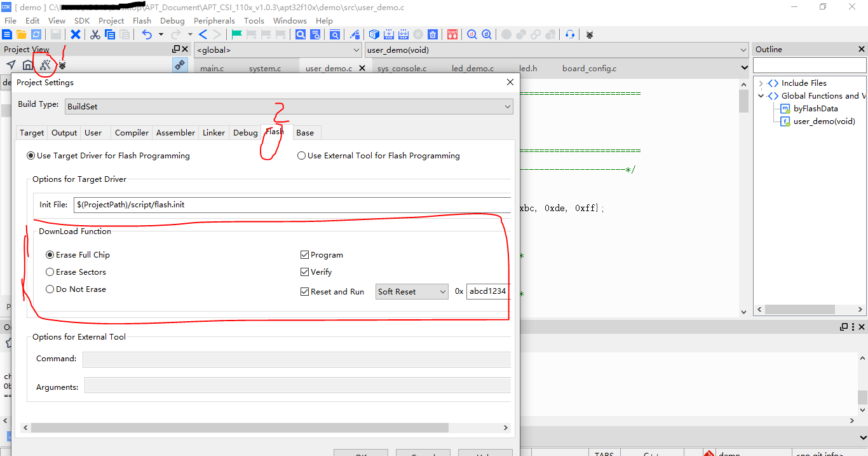
Task: Click the scissors Cut icon in toolbar
Action: point(95,34)
